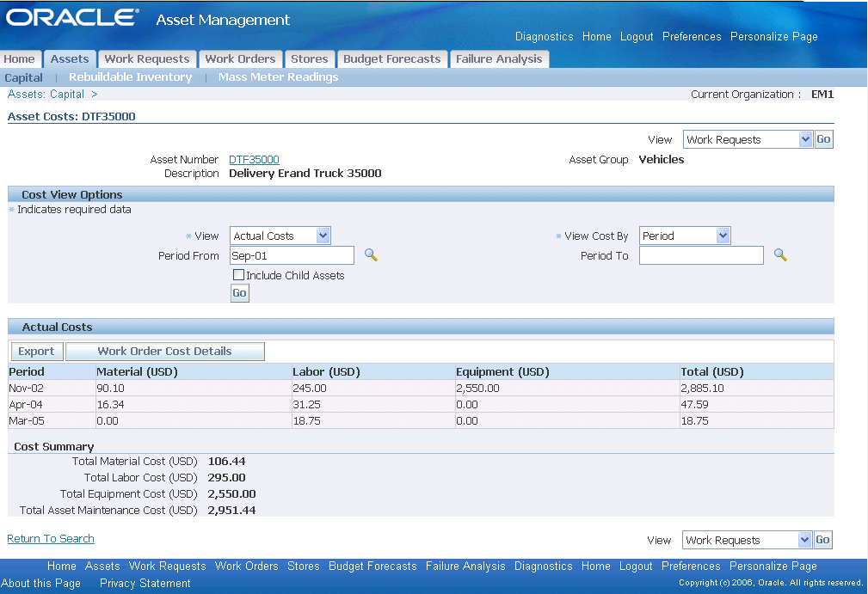Open Work Order Cost Details
Viewport: 868px width, 594px height.
click(165, 352)
